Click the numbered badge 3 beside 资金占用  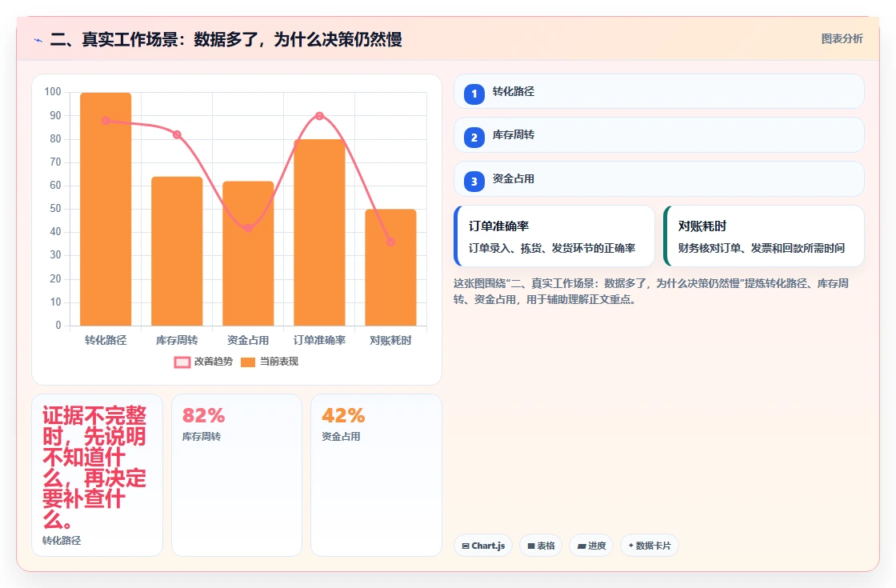(474, 181)
